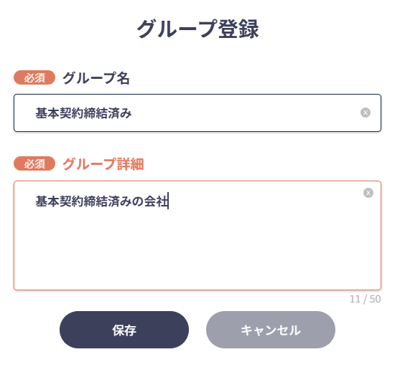Click the text 基本契約締結済み in the name field

[x=83, y=113]
